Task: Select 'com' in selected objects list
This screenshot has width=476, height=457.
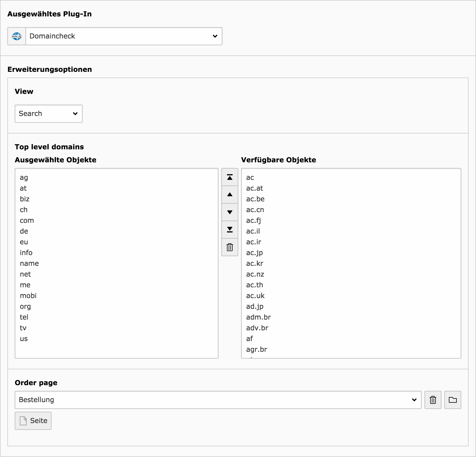Action: pyautogui.click(x=27, y=221)
